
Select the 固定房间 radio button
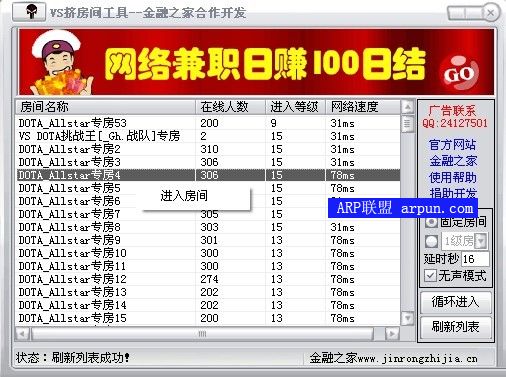[431, 222]
